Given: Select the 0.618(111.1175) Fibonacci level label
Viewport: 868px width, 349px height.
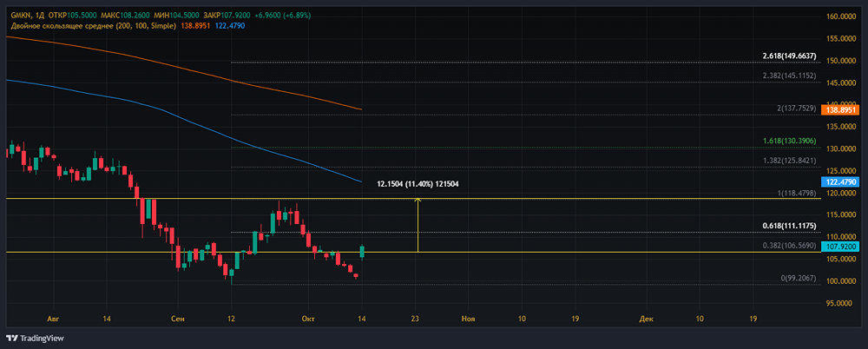Looking at the screenshot, I should click(789, 226).
